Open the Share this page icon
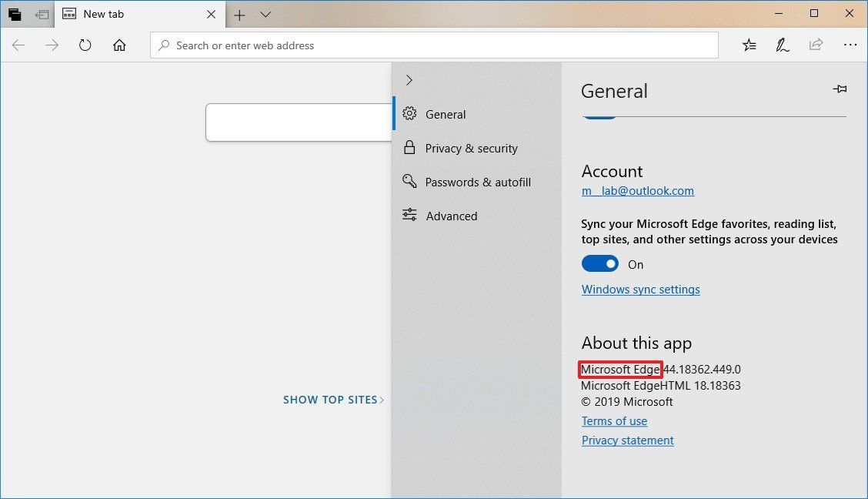This screenshot has height=499, width=868. tap(816, 45)
